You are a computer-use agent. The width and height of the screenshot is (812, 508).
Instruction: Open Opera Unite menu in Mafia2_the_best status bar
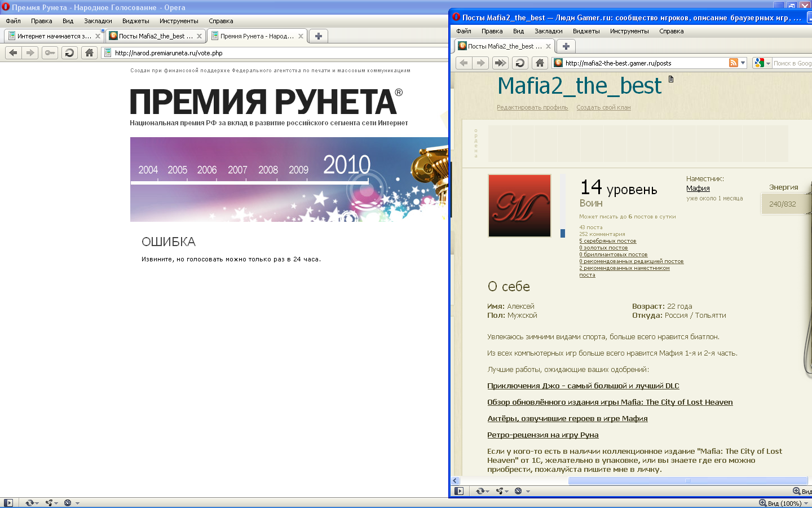click(x=507, y=491)
